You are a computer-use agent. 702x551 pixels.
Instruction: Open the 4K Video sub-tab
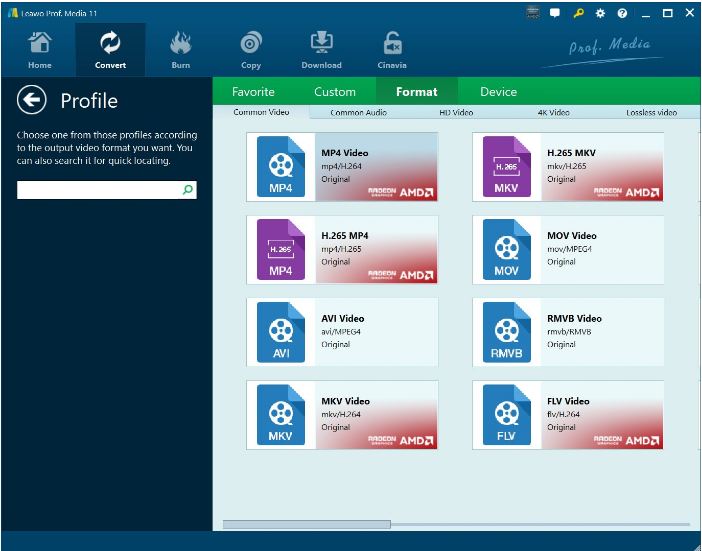[x=553, y=112]
